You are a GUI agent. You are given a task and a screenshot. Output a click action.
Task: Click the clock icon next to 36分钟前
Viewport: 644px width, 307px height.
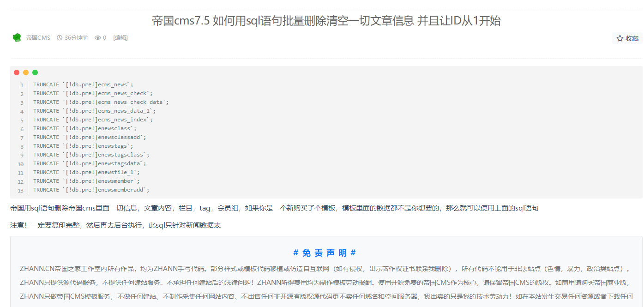pos(59,38)
